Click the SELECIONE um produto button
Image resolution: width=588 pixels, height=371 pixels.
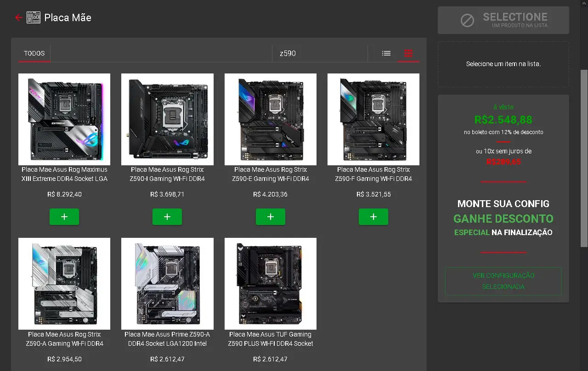click(x=503, y=20)
